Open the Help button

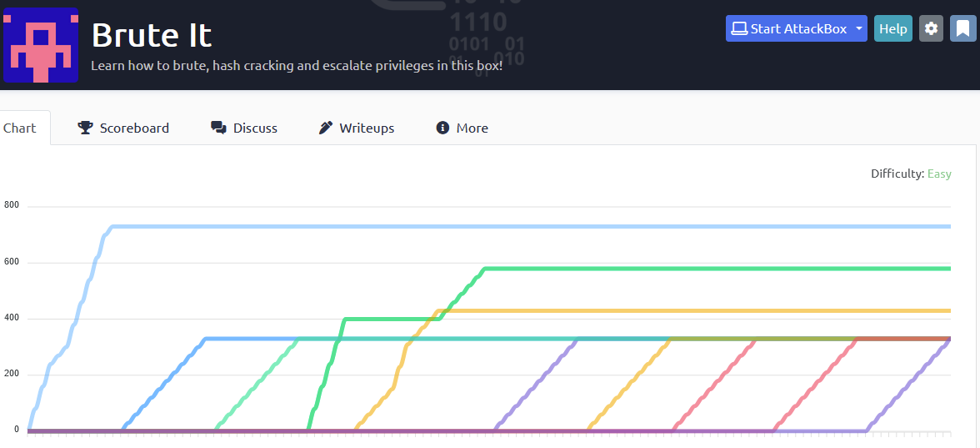tap(893, 28)
